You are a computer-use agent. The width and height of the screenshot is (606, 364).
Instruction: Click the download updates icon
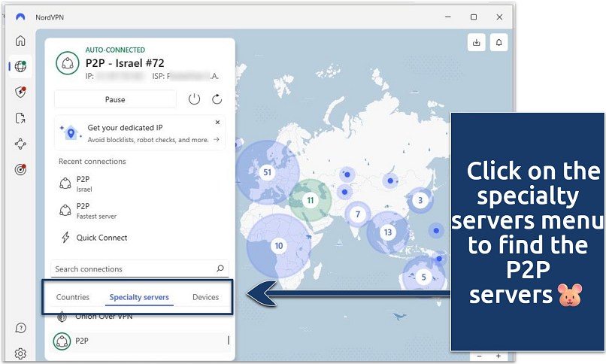[x=476, y=43]
